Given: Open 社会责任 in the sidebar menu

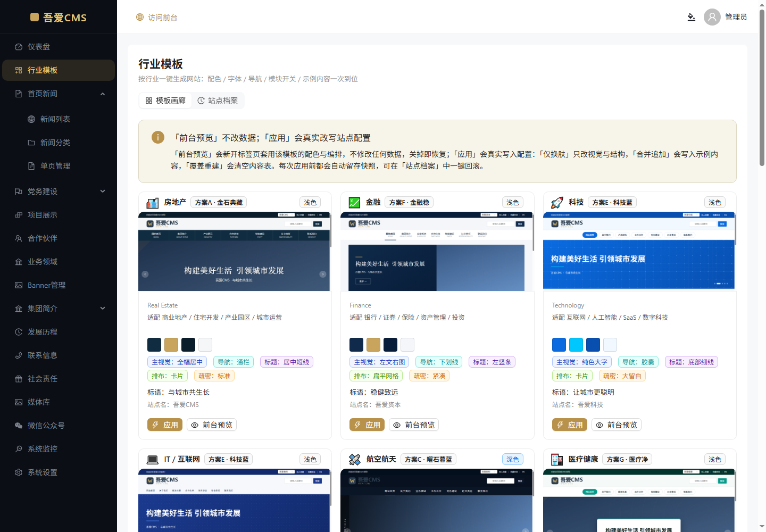Looking at the screenshot, I should 59,379.
